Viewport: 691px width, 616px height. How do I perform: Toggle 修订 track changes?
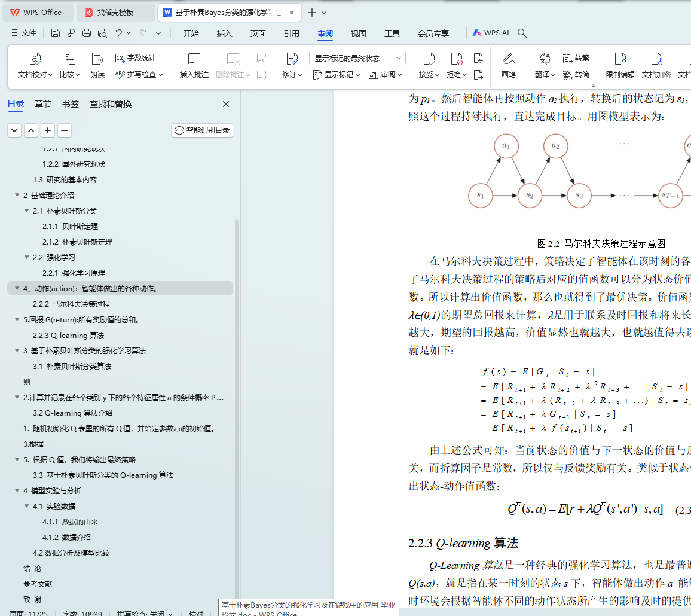click(292, 65)
